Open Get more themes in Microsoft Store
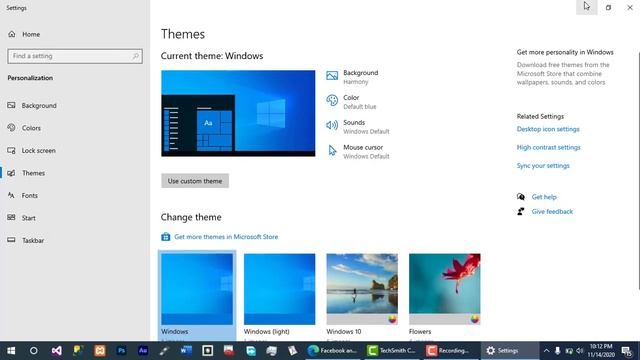Screen dimensions: 640x360 220,237
